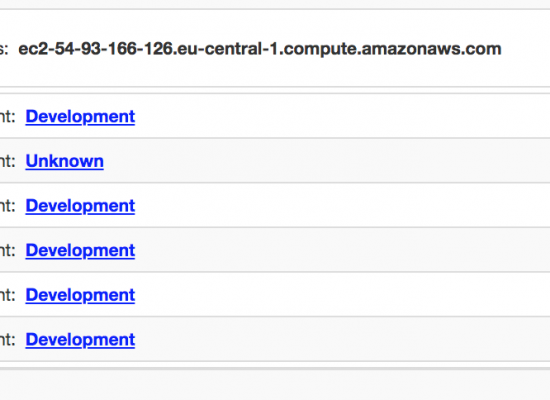Click the truncated label before the ec2 hostname

point(4,49)
